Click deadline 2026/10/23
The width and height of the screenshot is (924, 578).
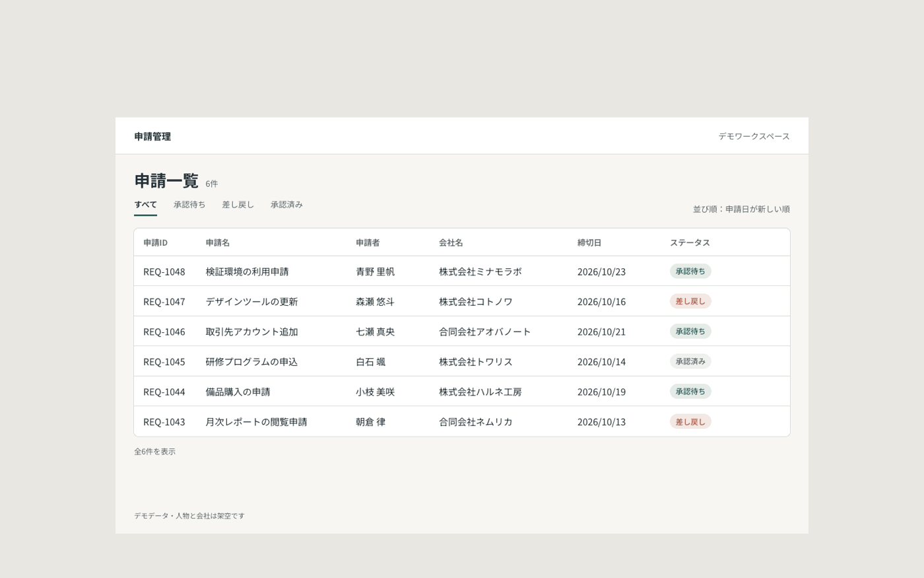601,271
